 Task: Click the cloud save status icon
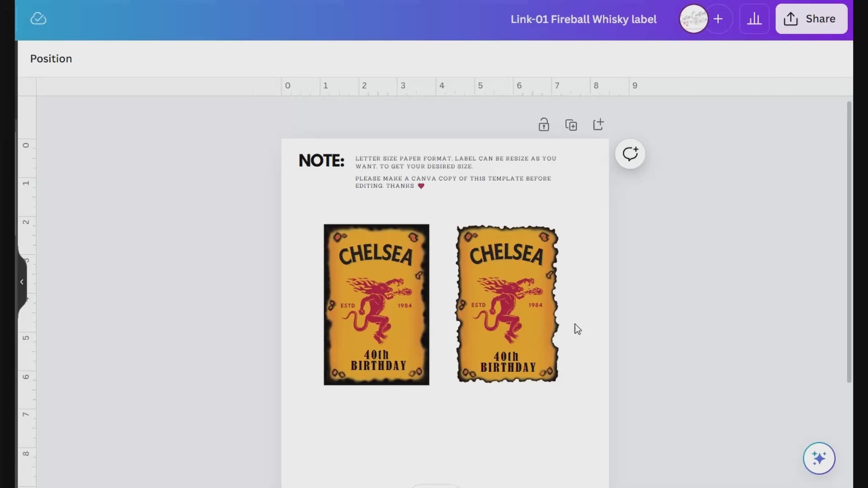click(38, 19)
